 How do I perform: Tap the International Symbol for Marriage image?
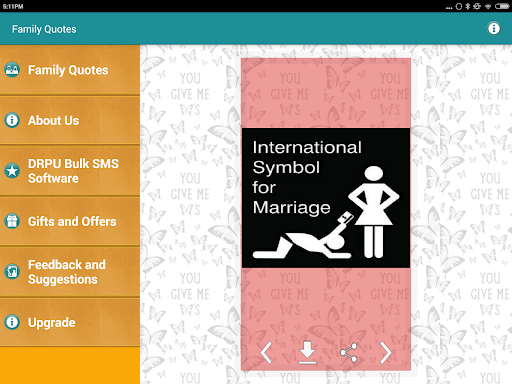[x=326, y=198]
